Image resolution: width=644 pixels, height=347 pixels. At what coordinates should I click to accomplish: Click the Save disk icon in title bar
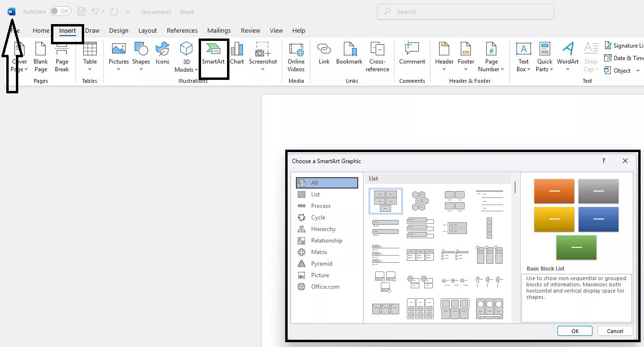pos(81,11)
